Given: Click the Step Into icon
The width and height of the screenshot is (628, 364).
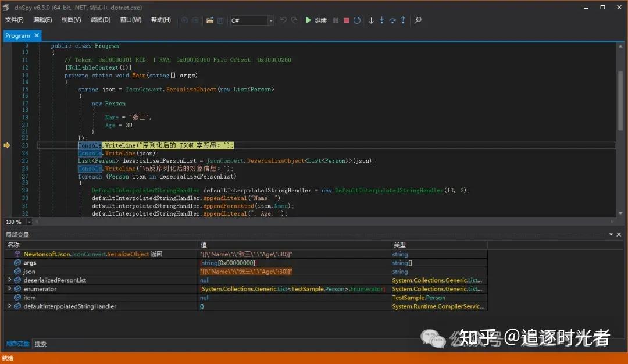Looking at the screenshot, I should (381, 20).
